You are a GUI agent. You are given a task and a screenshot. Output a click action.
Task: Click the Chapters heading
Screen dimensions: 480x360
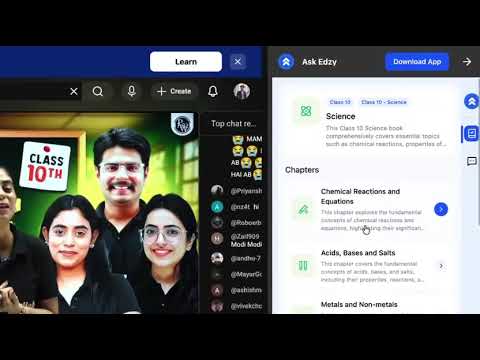click(302, 170)
